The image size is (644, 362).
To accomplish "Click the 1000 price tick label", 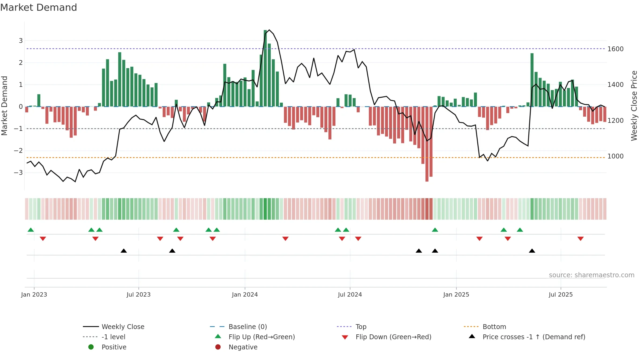I will tap(616, 156).
